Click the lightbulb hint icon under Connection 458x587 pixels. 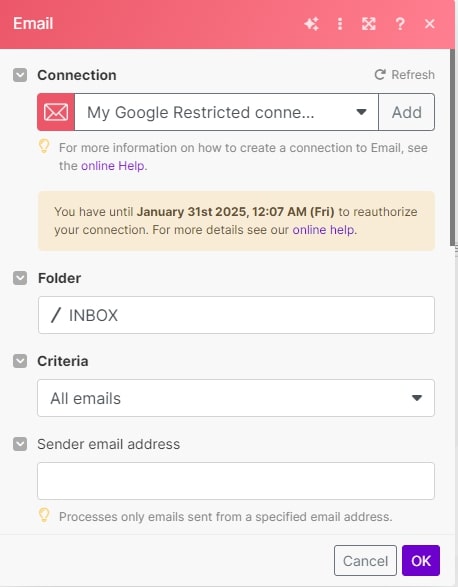[x=44, y=146]
